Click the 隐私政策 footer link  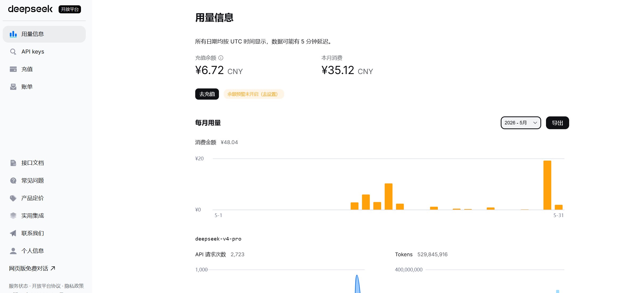tap(74, 286)
